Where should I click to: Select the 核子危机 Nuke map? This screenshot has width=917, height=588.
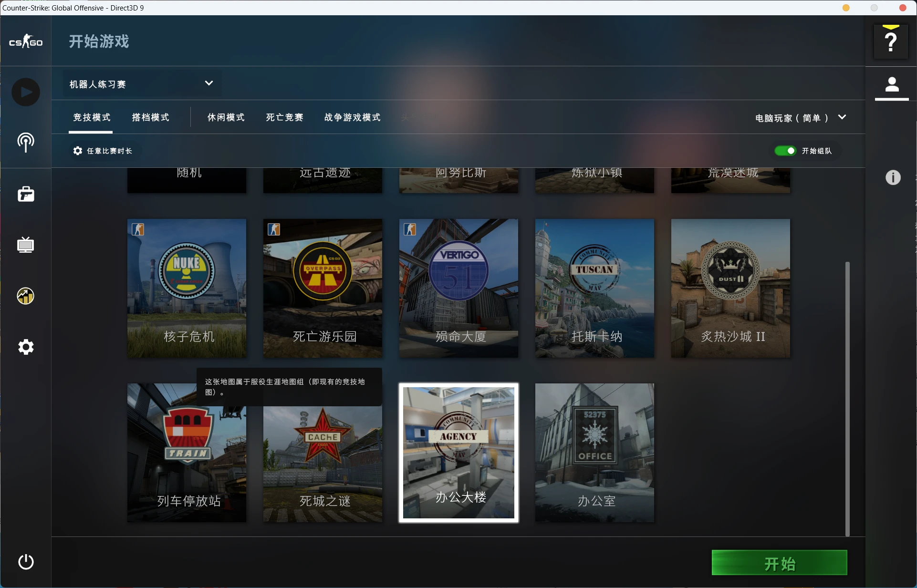[x=187, y=288]
